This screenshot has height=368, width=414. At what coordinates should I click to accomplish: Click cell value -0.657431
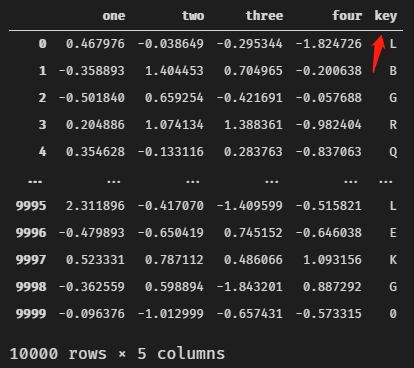click(x=250, y=314)
